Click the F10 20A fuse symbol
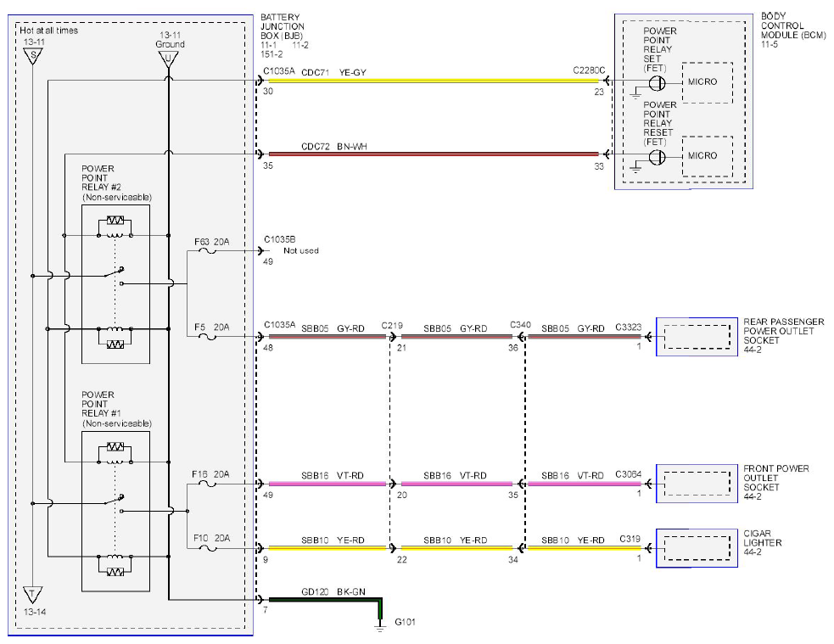Screen dimensions: 834x644 [207, 548]
